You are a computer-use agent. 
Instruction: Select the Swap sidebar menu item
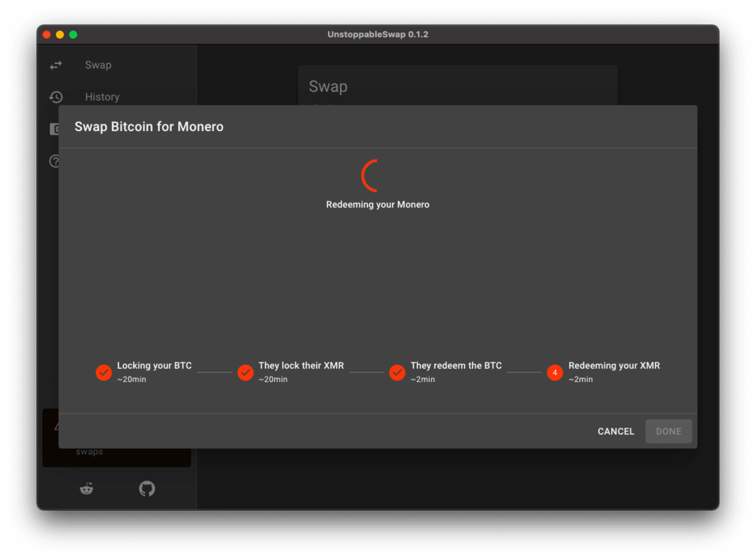(x=117, y=65)
